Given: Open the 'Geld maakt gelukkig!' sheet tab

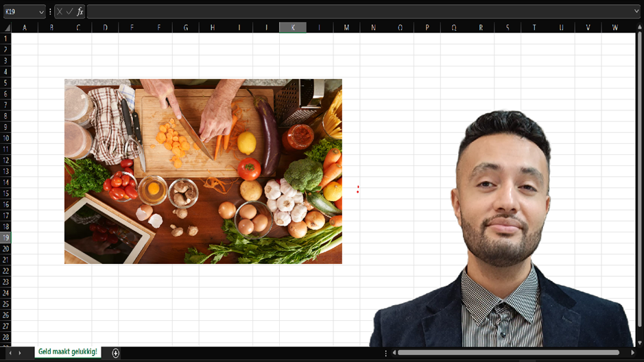Looking at the screenshot, I should 67,352.
